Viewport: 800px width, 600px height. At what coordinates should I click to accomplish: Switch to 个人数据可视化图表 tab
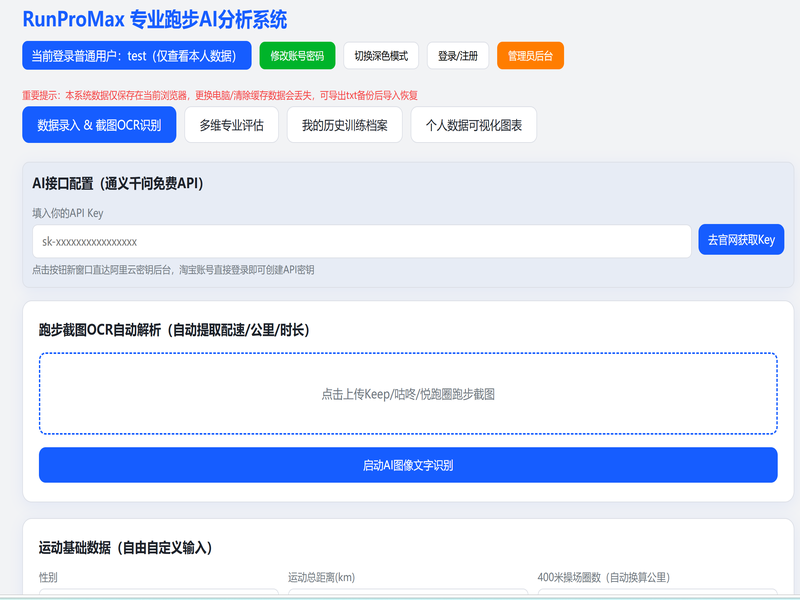pos(473,124)
